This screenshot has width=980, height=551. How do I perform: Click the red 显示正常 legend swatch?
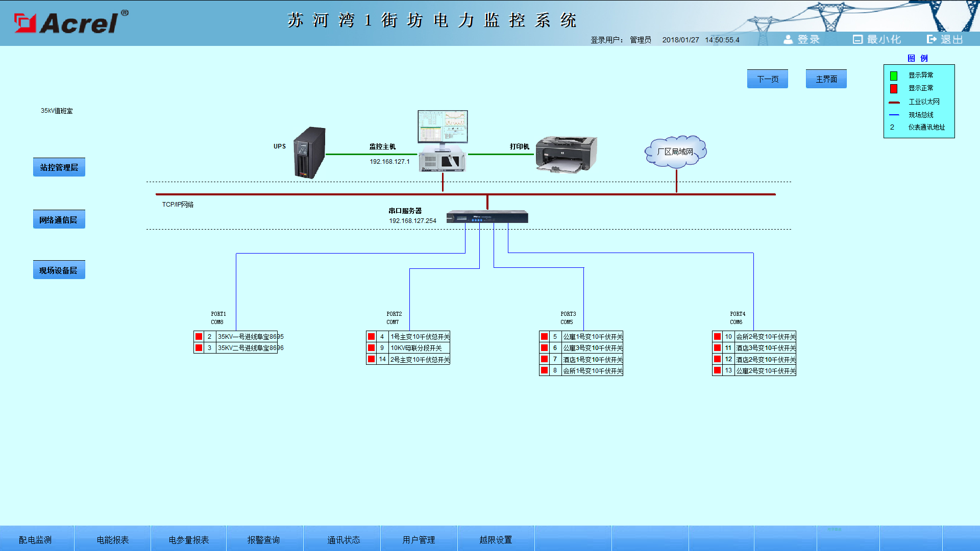(x=894, y=89)
